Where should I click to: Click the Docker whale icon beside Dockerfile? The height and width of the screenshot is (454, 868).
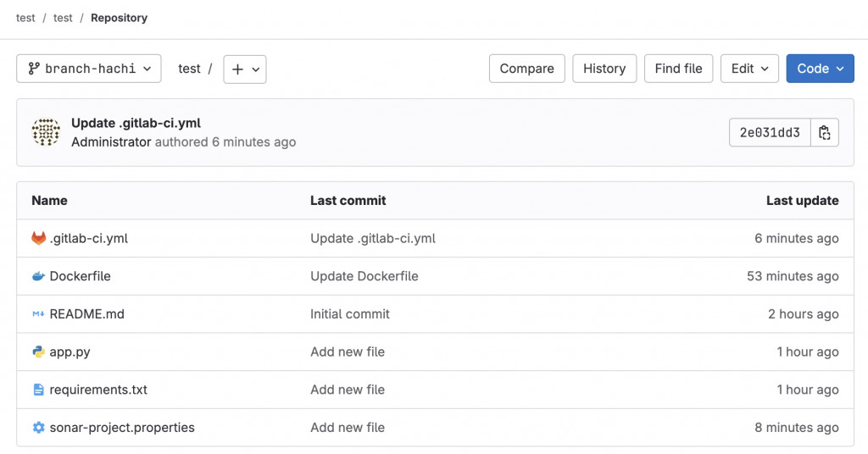pyautogui.click(x=38, y=276)
